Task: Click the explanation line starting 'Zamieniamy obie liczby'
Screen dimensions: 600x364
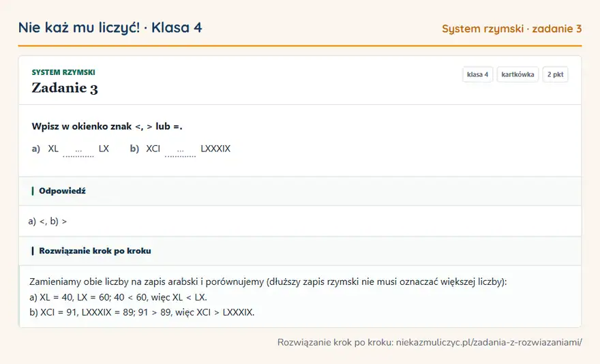Action: 268,282
